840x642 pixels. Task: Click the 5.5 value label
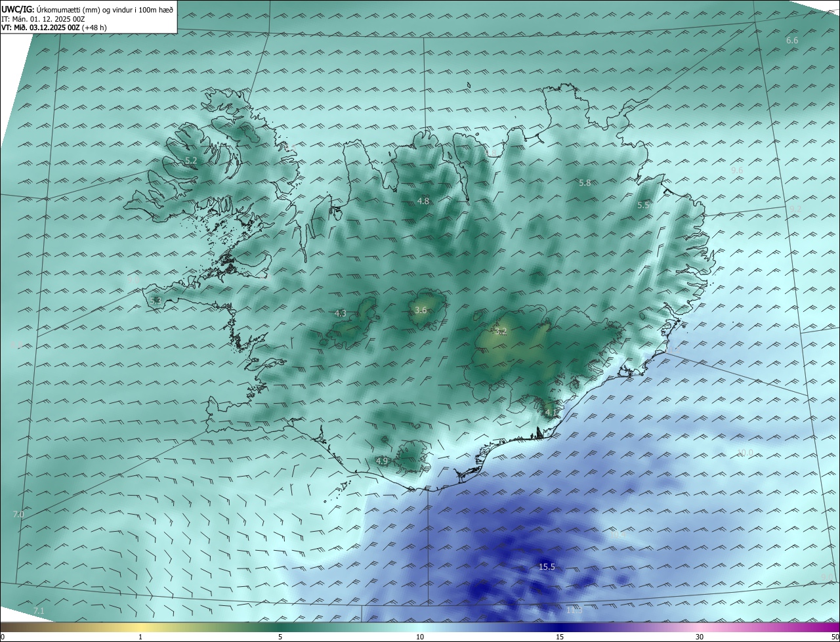[x=643, y=205]
